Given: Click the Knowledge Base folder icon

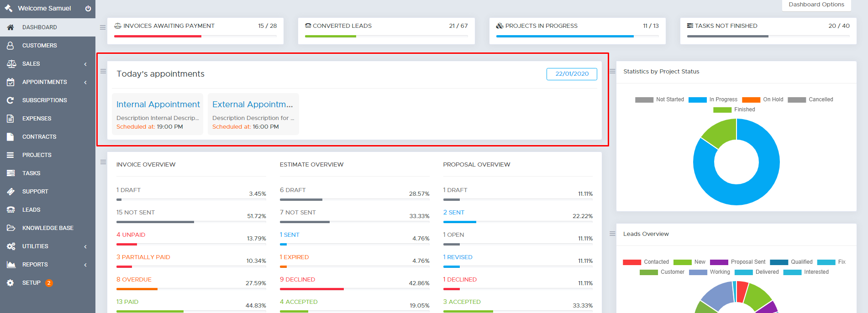Looking at the screenshot, I should (x=10, y=228).
